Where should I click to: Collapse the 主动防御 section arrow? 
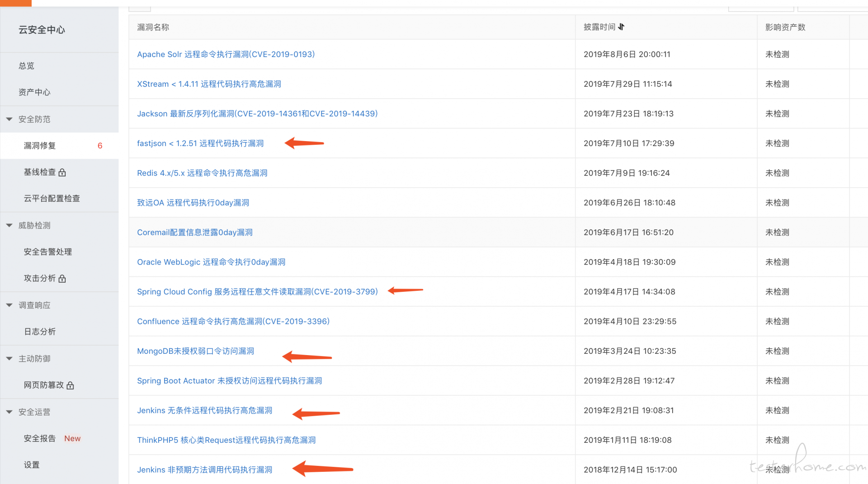(9, 359)
